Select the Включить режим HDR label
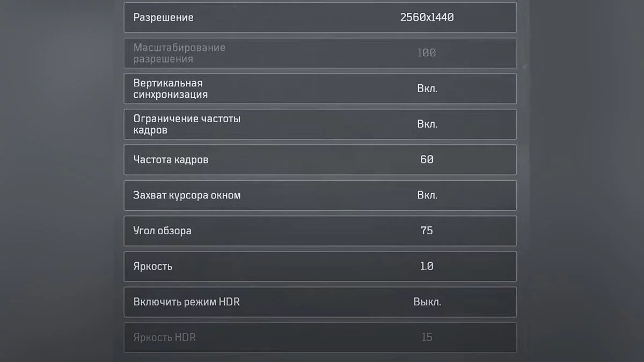Viewport: 644px width, 362px height. click(186, 302)
